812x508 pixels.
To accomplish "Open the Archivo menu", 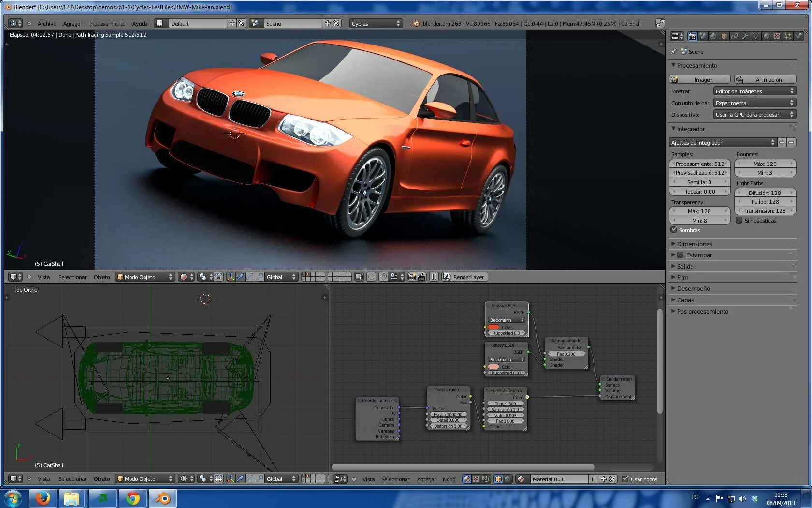I will point(47,23).
